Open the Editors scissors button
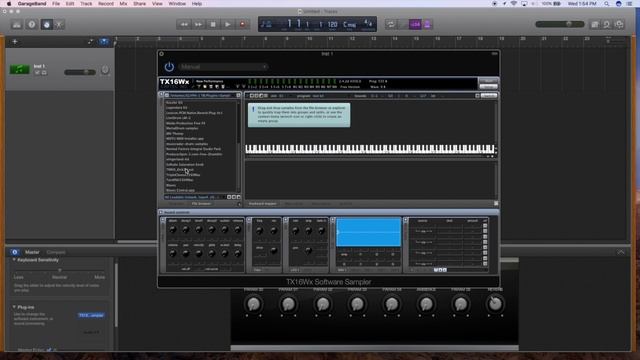The height and width of the screenshot is (360, 640). coord(59,24)
